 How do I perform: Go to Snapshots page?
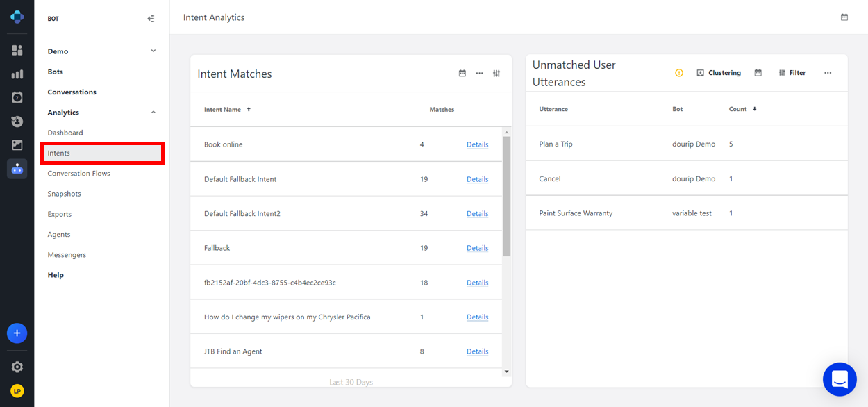coord(64,194)
